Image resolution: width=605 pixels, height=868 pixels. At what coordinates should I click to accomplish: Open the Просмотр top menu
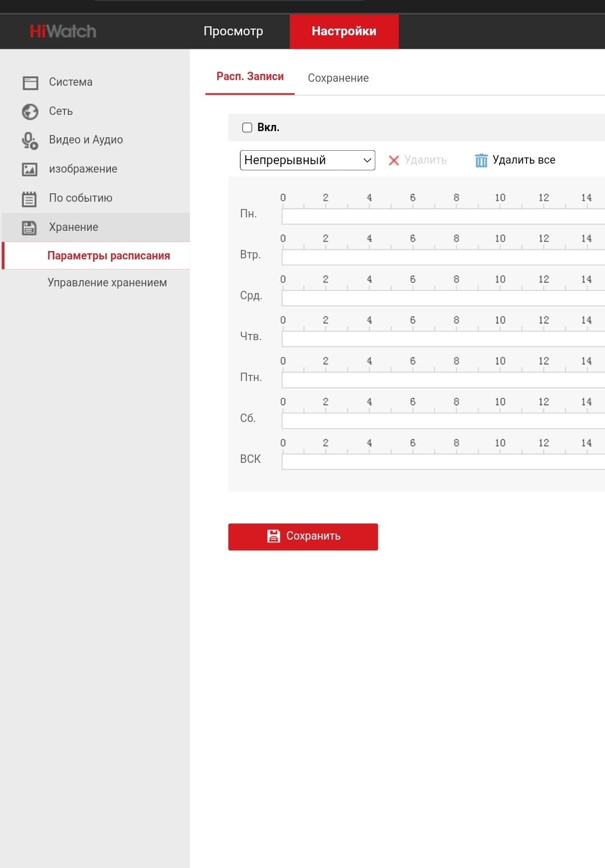point(233,31)
